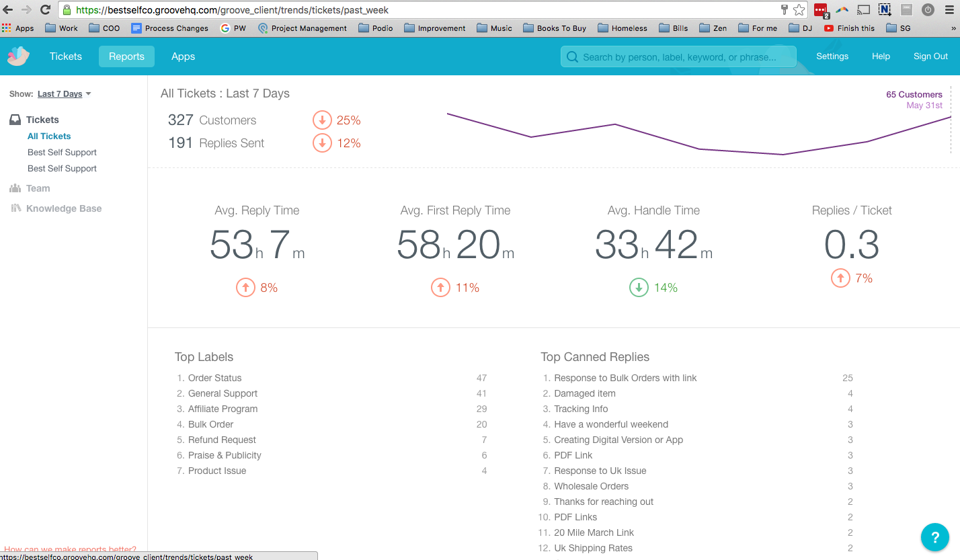Open the Apps navigation tab
Screen dimensions: 960x560
click(183, 56)
